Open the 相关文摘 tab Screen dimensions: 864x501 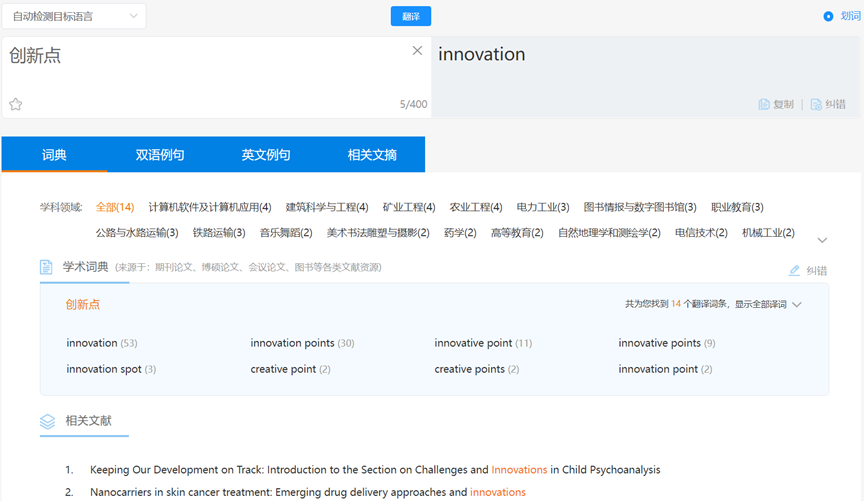coord(372,155)
